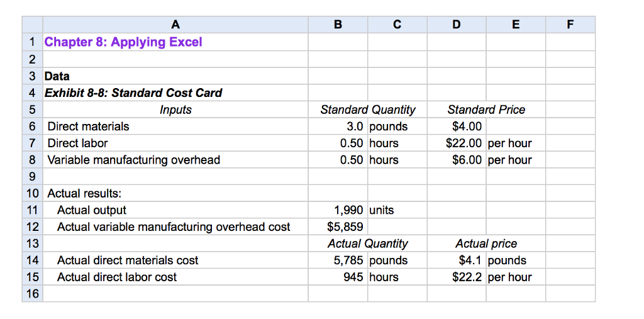The height and width of the screenshot is (319, 644).
Task: Click the 'units' cell in row 11
Action: tap(397, 210)
